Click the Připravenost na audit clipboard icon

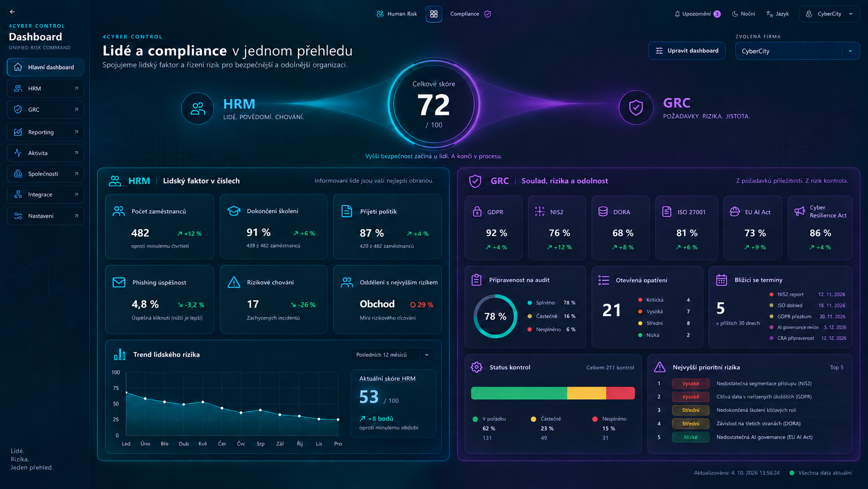coord(477,280)
